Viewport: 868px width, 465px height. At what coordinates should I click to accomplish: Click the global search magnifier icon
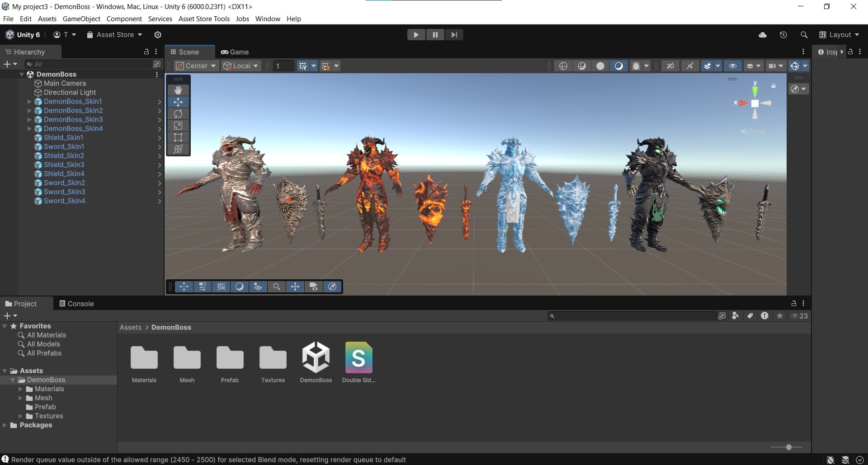804,35
